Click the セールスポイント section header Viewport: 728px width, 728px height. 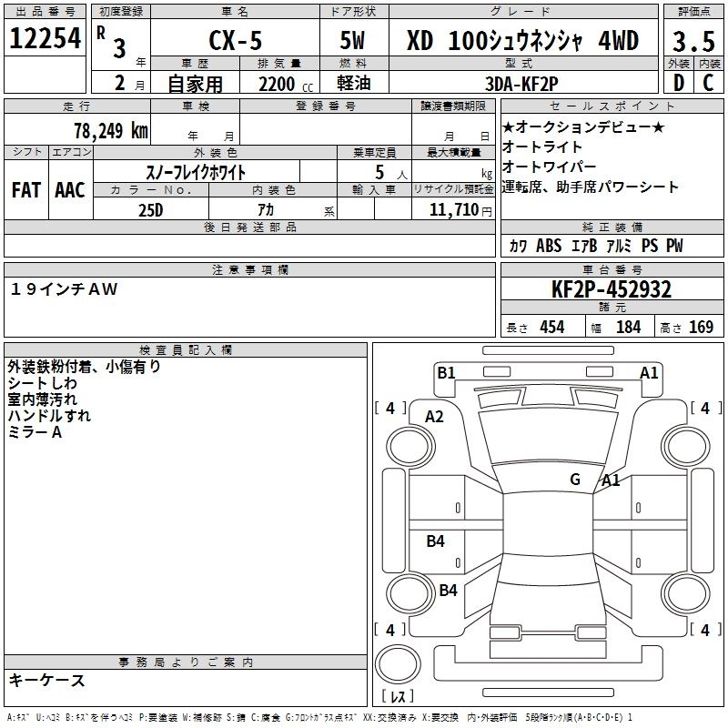612,106
